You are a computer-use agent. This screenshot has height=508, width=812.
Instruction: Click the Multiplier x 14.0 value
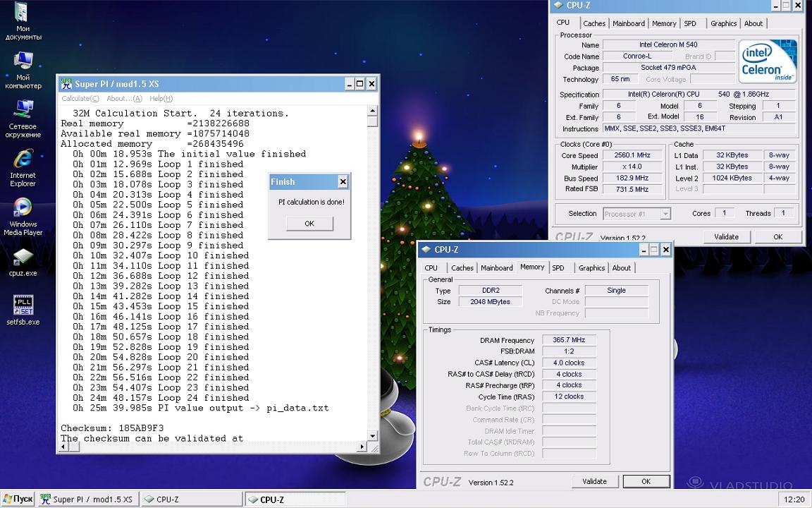632,167
